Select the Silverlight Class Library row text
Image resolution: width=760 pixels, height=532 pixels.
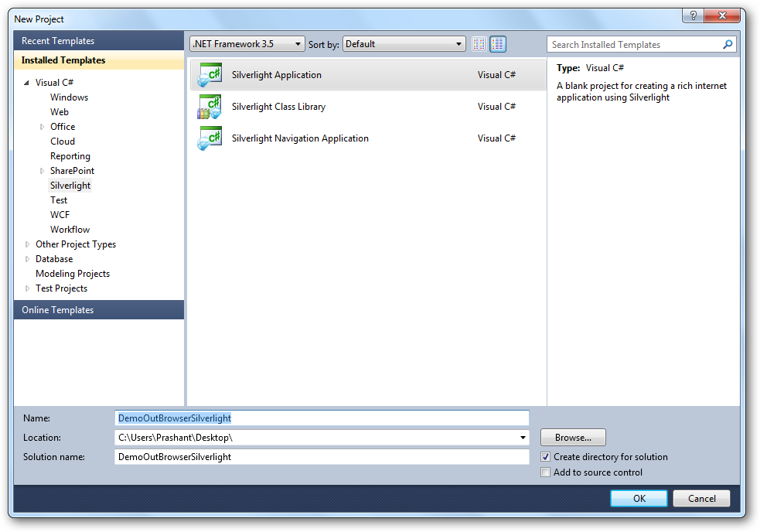pyautogui.click(x=278, y=107)
